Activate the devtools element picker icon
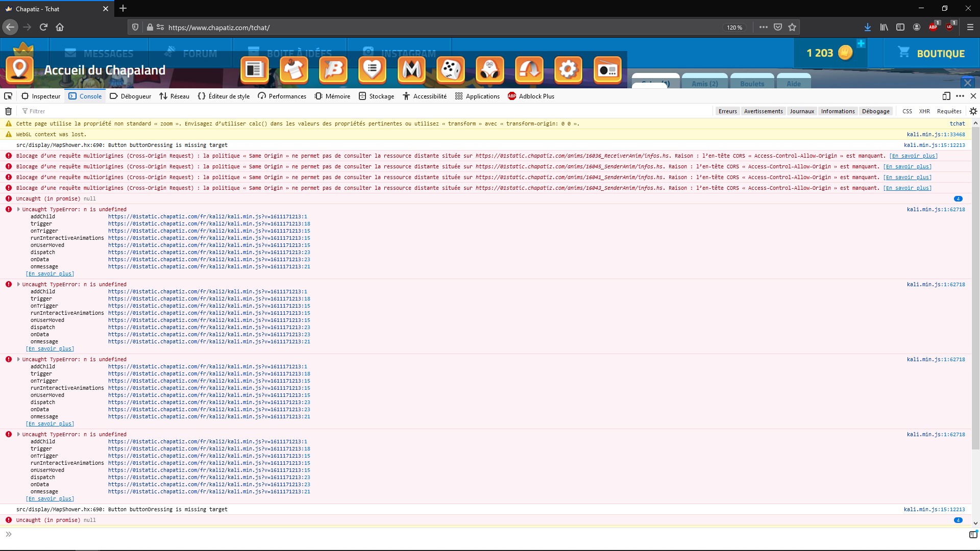 click(x=8, y=96)
